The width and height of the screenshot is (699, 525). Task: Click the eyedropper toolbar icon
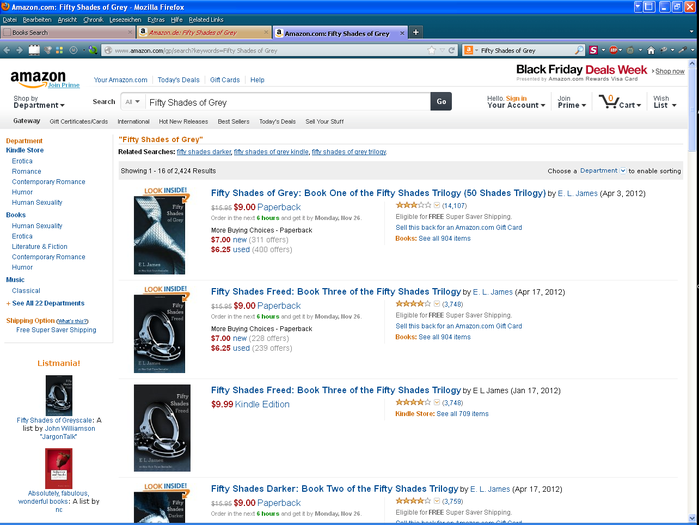click(x=683, y=50)
